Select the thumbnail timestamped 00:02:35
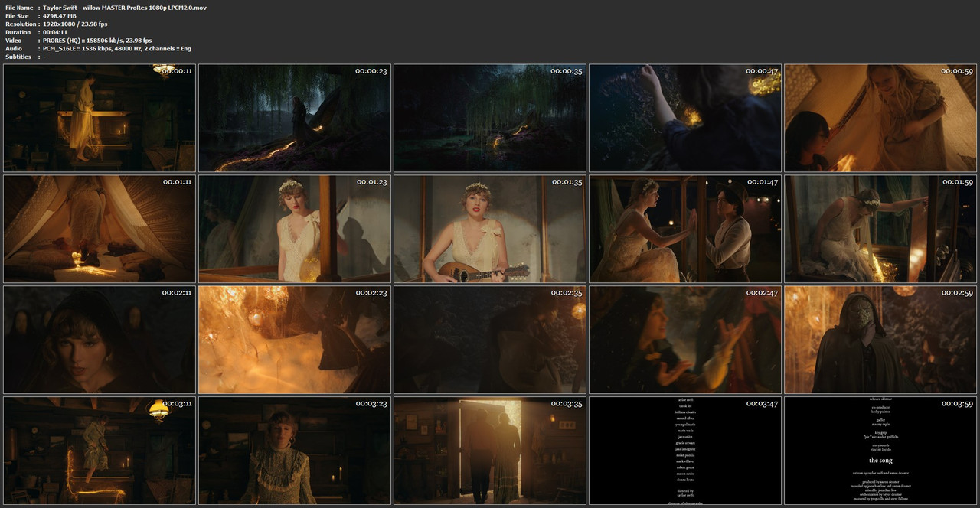 (x=490, y=340)
